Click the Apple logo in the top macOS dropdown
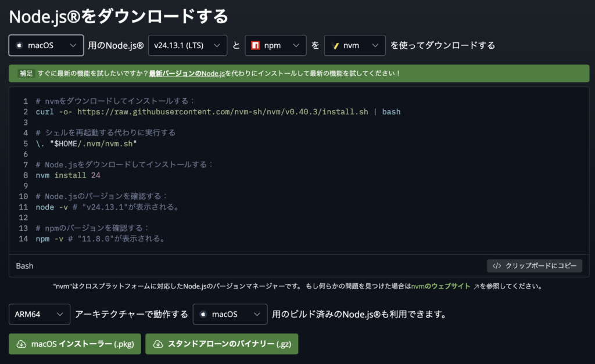 pyautogui.click(x=19, y=45)
